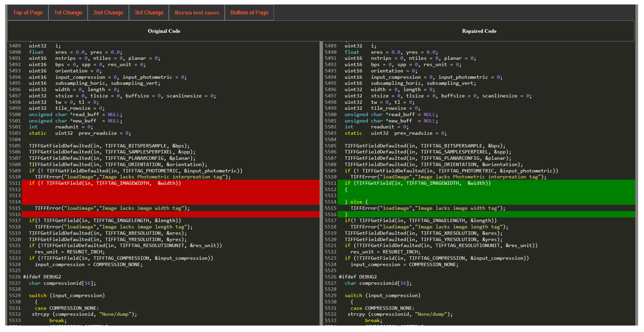
Task: Jump to Bottom of Page
Action: click(x=249, y=12)
